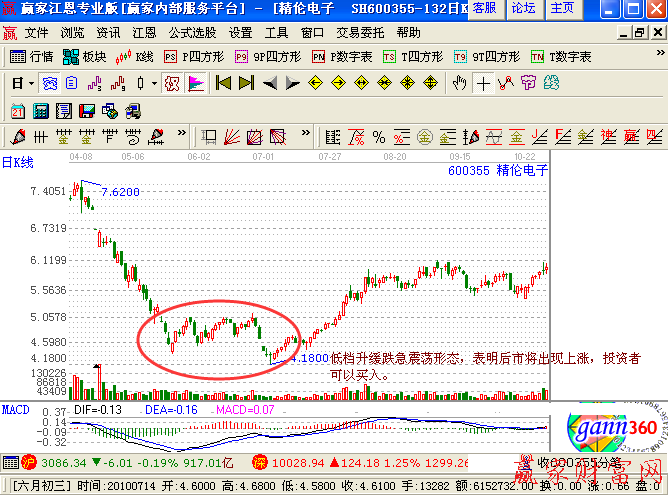Click the status bar grid icon

pos(10,462)
